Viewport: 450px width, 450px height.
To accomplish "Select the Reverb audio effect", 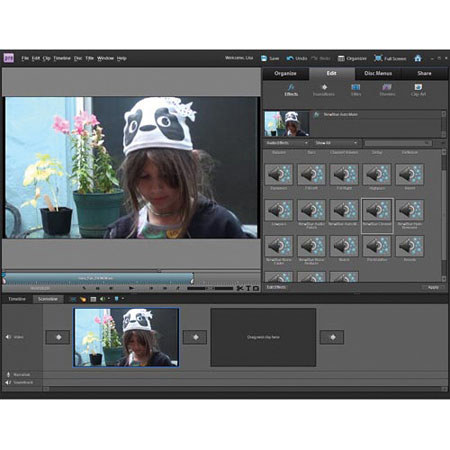I will pyautogui.click(x=410, y=248).
